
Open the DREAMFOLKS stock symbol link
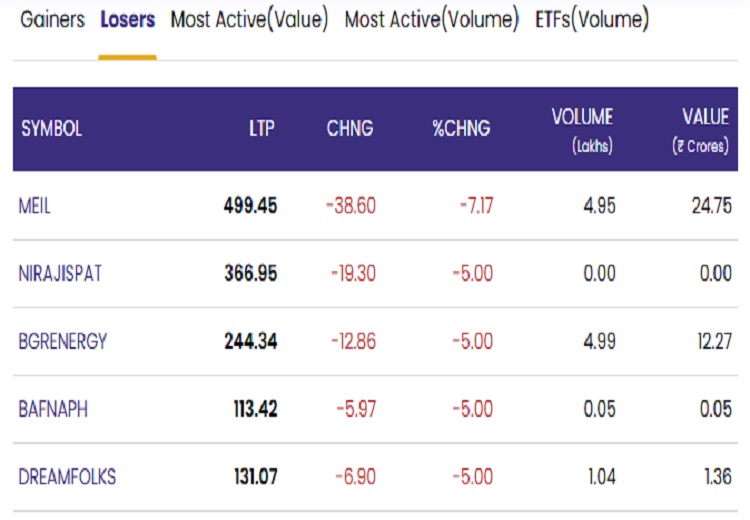[x=67, y=477]
